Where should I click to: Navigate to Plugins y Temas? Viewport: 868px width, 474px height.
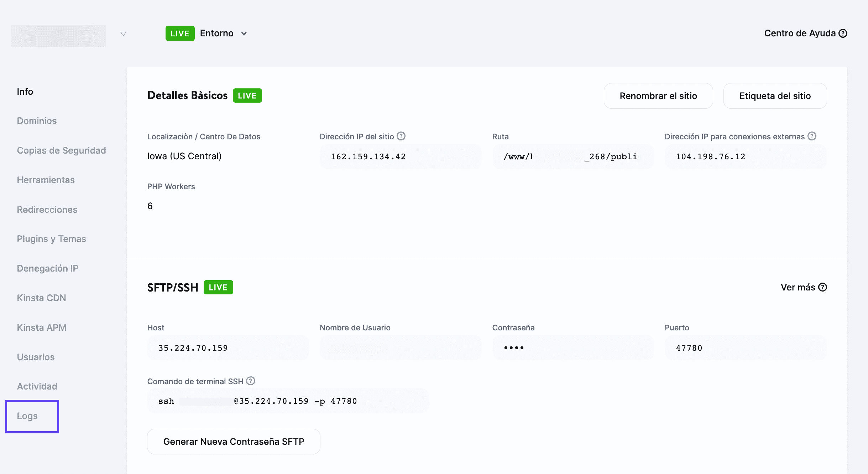tap(51, 239)
